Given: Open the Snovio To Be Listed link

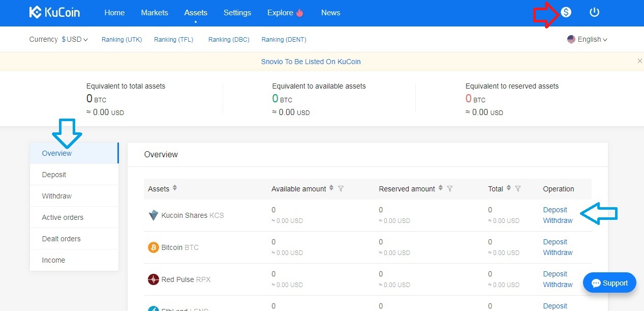Looking at the screenshot, I should 311,62.
